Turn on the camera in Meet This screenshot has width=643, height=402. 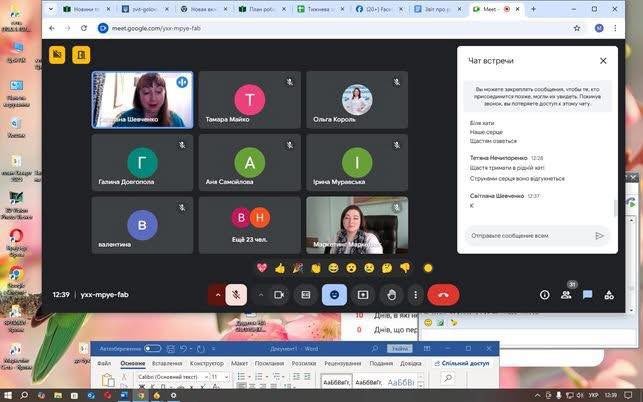[x=279, y=295]
